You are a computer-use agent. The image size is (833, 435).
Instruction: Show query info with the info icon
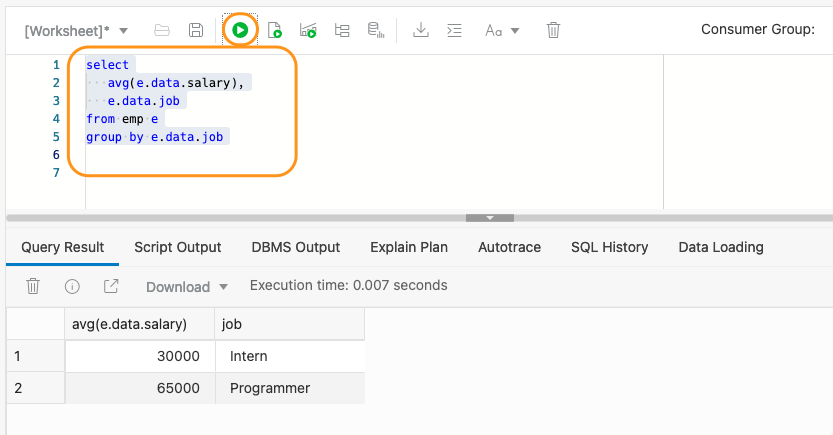click(x=72, y=286)
